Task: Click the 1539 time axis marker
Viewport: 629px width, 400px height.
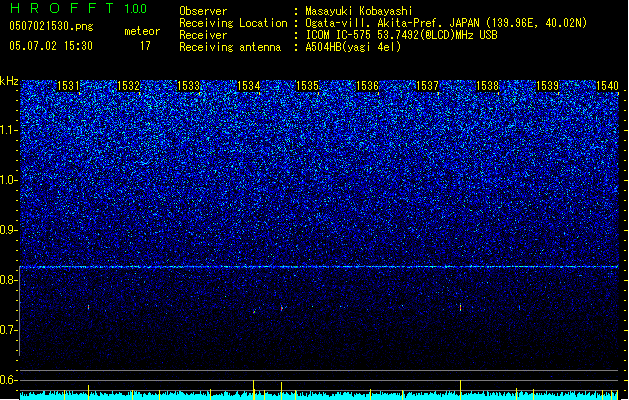Action: coord(548,86)
